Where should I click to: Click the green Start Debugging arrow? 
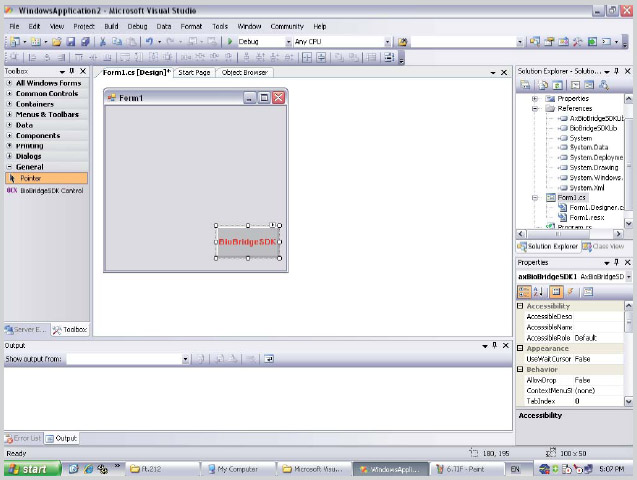[230, 41]
